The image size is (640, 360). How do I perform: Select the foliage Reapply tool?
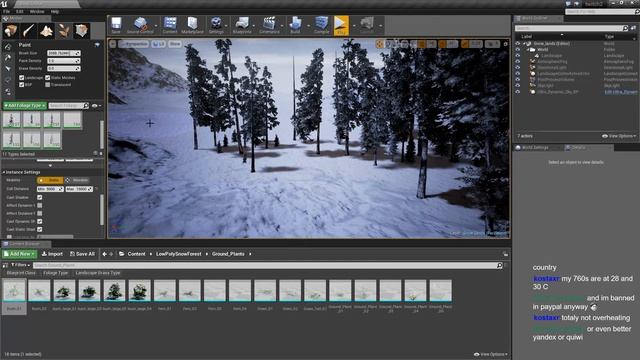8,58
